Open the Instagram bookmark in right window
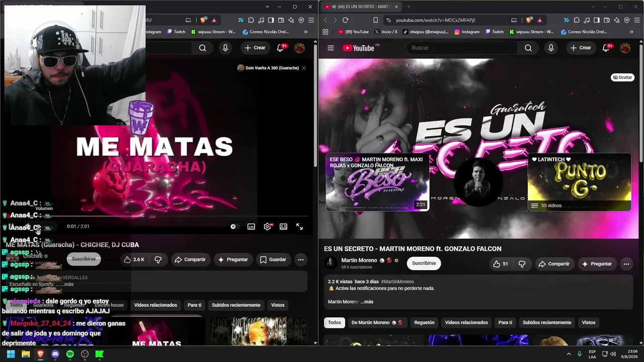This screenshot has width=644, height=362. pyautogui.click(x=467, y=32)
